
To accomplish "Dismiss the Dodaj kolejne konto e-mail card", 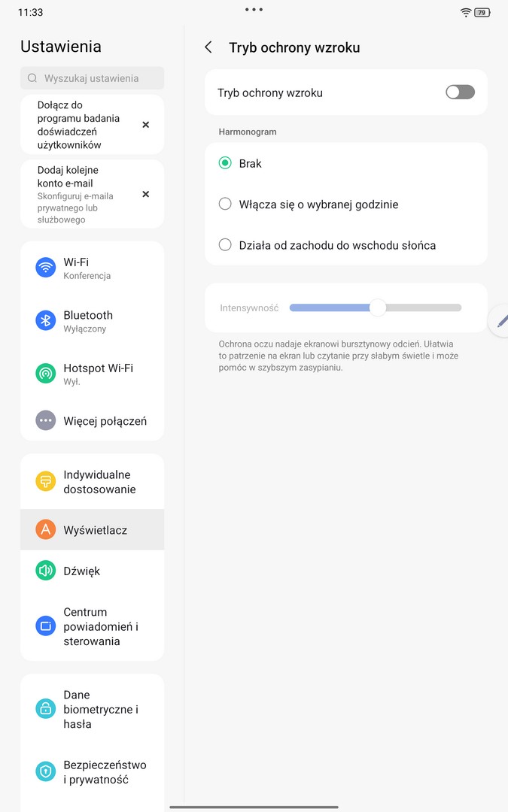I will pyautogui.click(x=146, y=194).
